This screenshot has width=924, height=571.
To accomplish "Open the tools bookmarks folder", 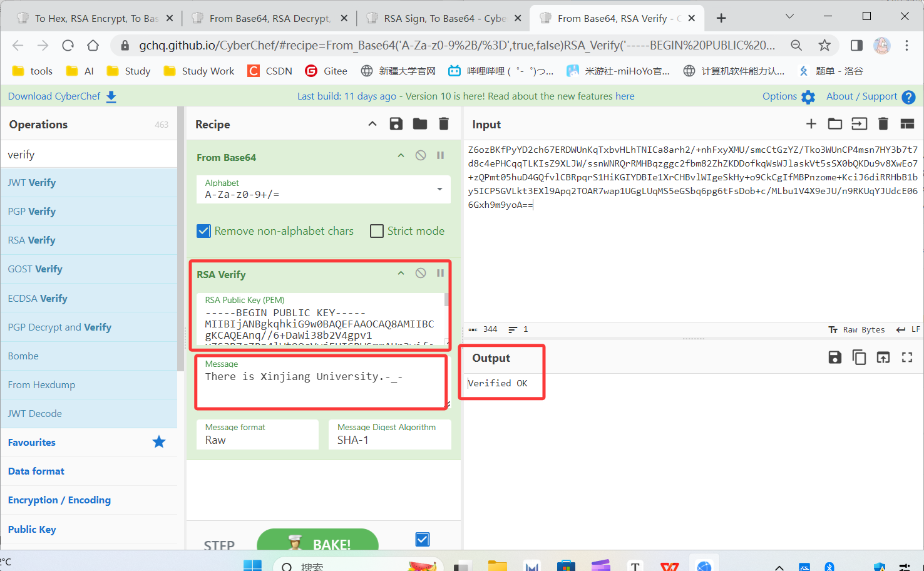I will pyautogui.click(x=33, y=71).
